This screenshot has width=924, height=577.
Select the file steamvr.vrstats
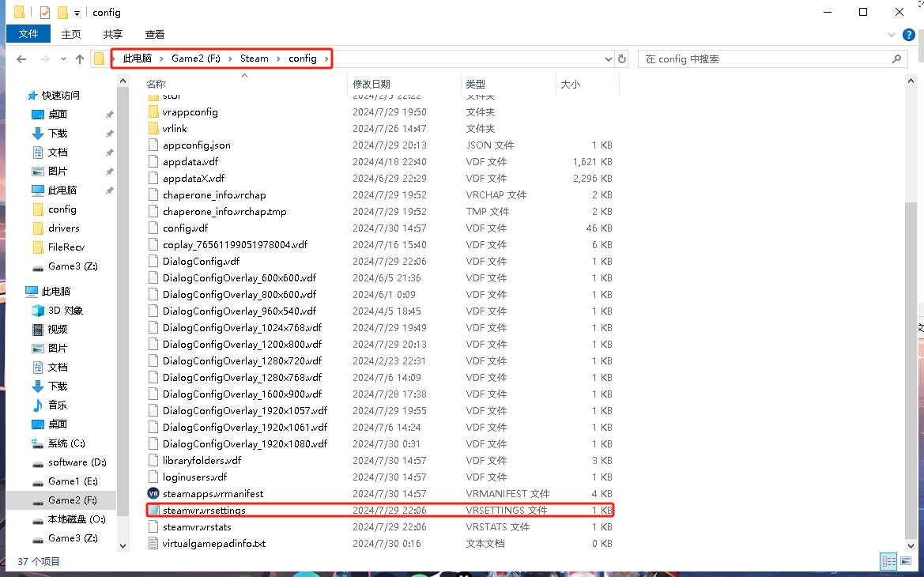(197, 527)
